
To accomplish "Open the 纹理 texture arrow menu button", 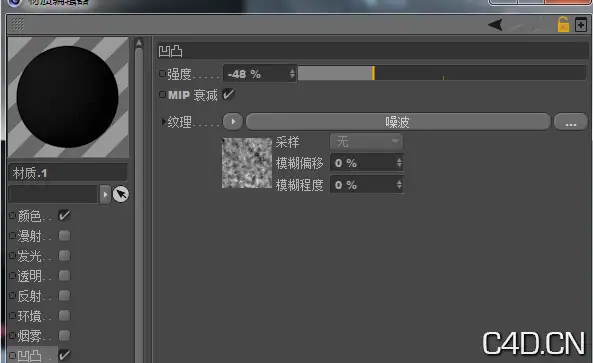I will click(233, 122).
